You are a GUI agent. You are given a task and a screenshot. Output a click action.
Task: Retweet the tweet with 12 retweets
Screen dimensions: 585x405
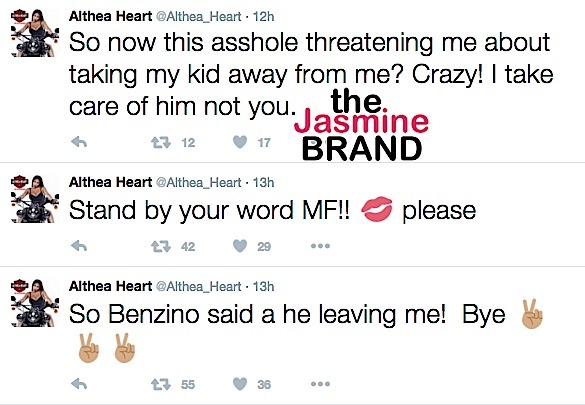161,142
